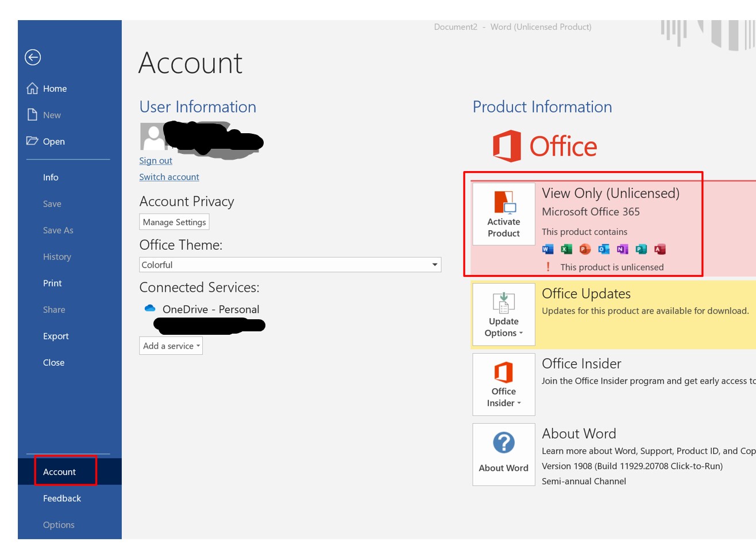Click the PowerPoint app icon under product contains
The height and width of the screenshot is (557, 756).
pos(585,249)
